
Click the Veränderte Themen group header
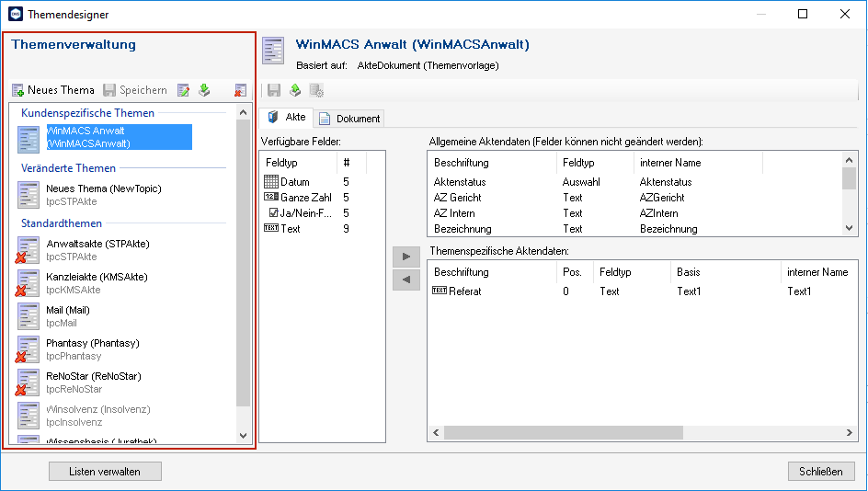[68, 168]
